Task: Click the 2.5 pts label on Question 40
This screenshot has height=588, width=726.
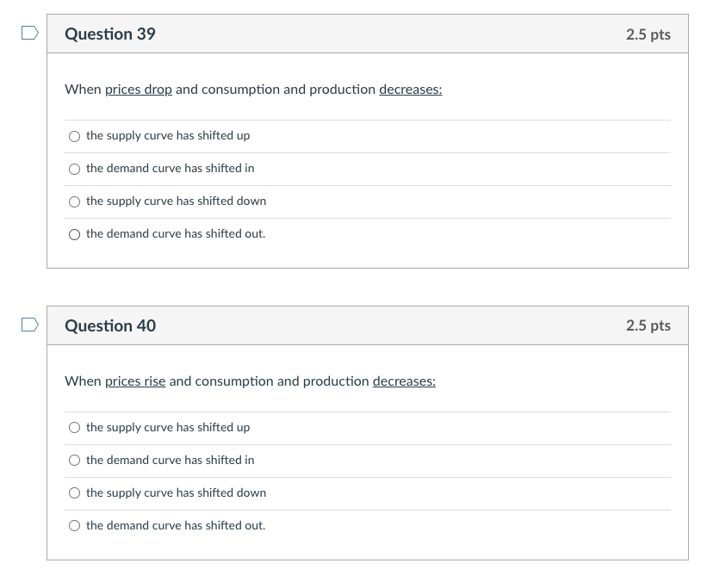Action: click(x=648, y=325)
